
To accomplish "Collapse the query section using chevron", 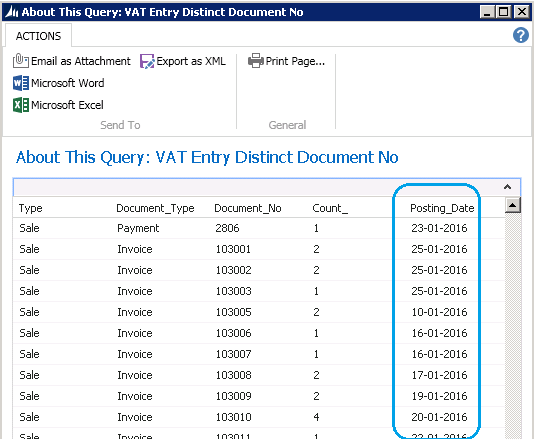I will (x=507, y=187).
